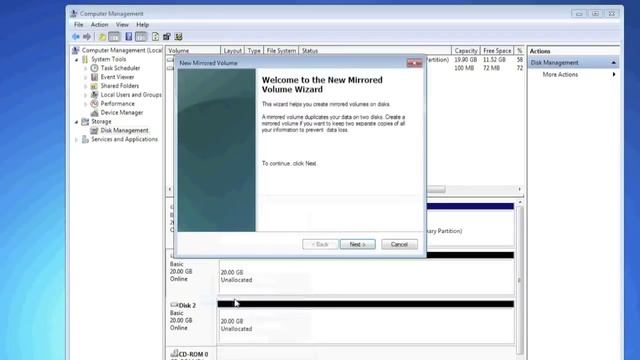Screen dimensions: 640x360
Task: Select Device Manager tree label
Action: click(x=122, y=113)
